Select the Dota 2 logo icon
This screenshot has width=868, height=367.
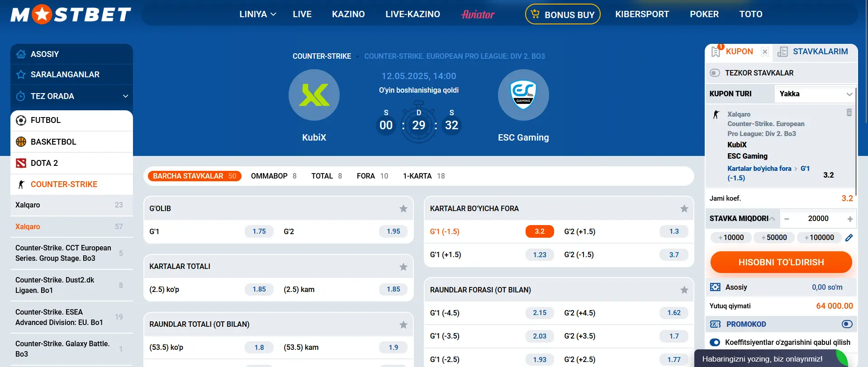(21, 163)
